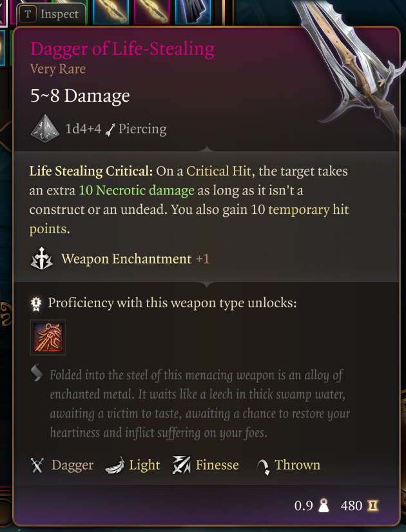
Task: Click the flavor text scroll icon
Action: click(37, 372)
